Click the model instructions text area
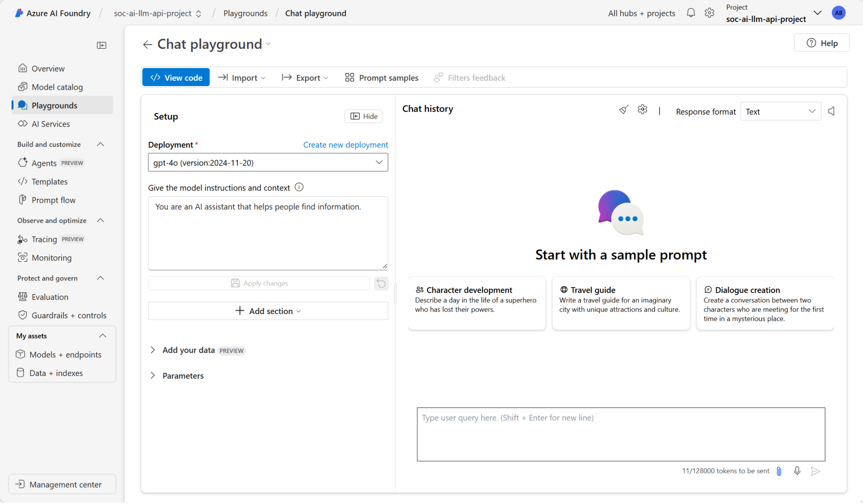 pos(268,233)
